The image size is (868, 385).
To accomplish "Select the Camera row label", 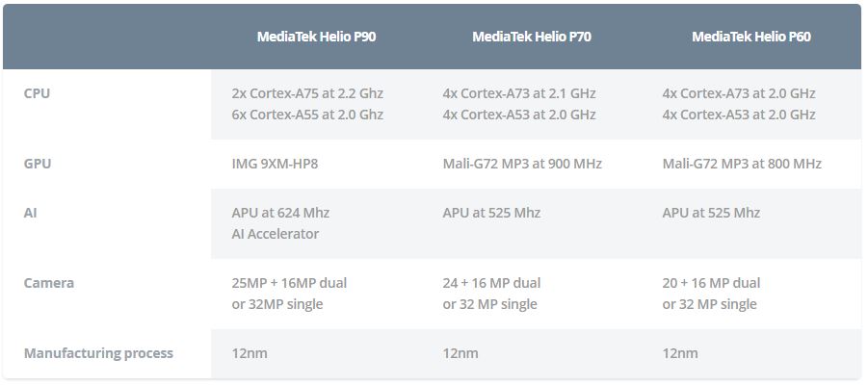I will (49, 283).
